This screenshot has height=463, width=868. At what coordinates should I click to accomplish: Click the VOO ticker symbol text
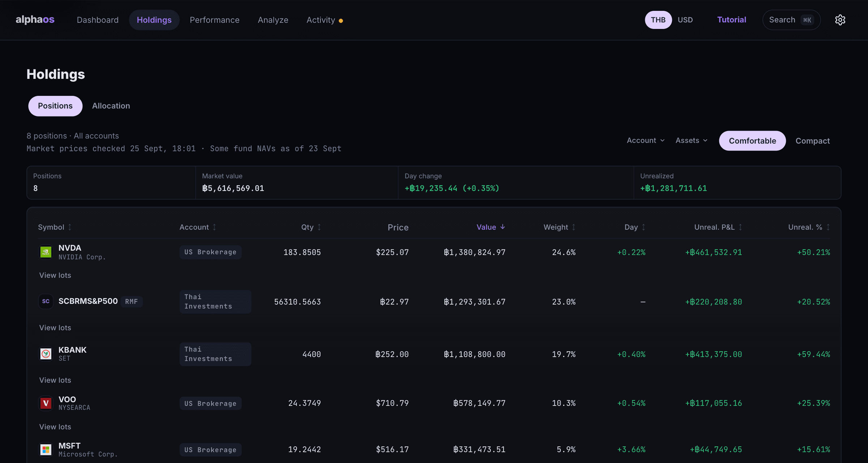tap(67, 399)
